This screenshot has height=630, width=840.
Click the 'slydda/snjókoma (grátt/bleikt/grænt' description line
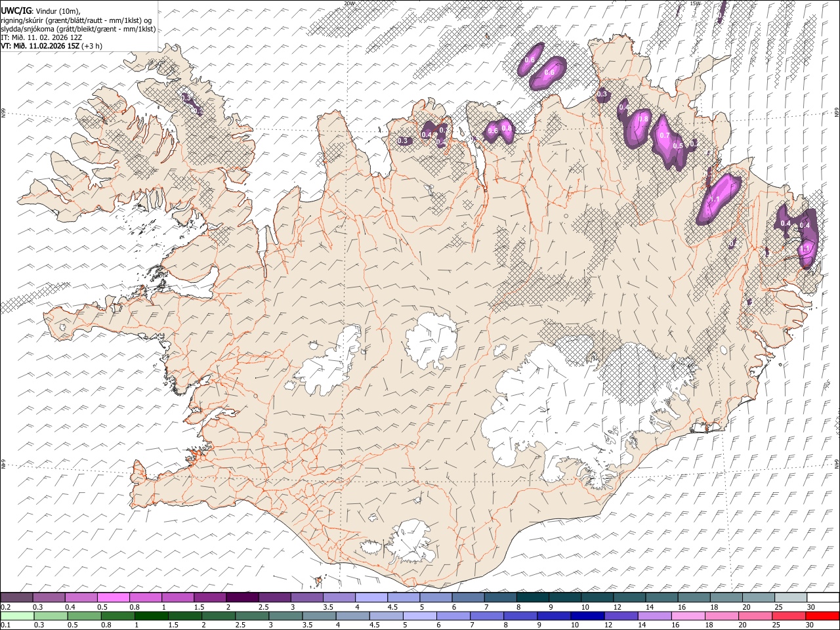[78, 29]
